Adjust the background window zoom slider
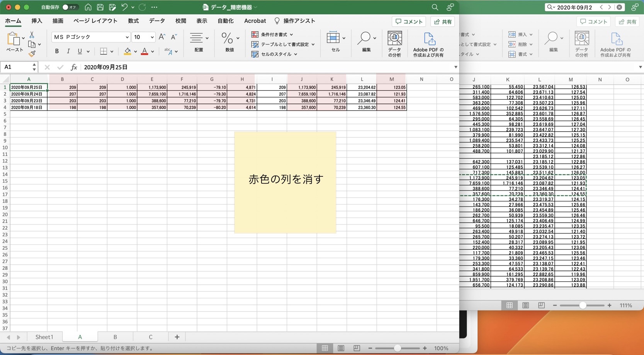 point(583,305)
